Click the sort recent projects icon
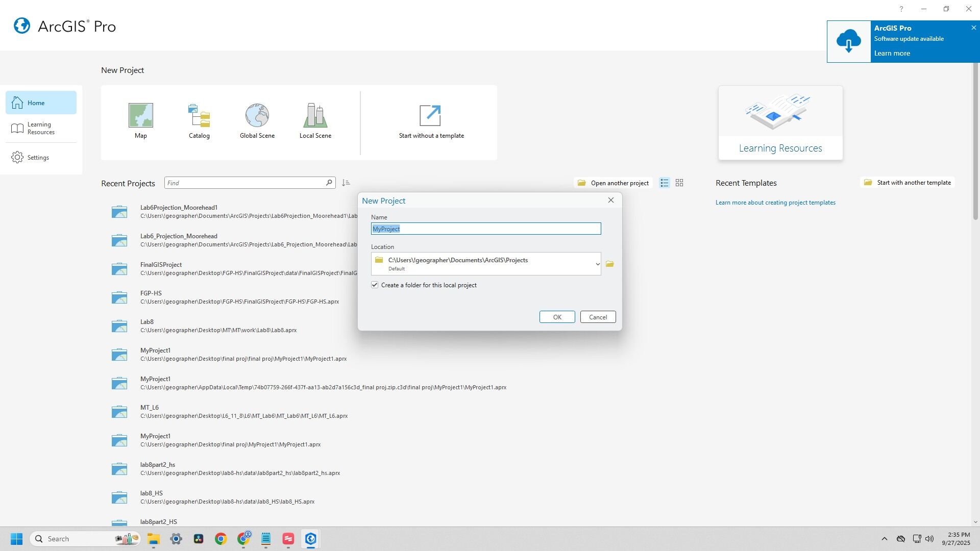 (346, 183)
